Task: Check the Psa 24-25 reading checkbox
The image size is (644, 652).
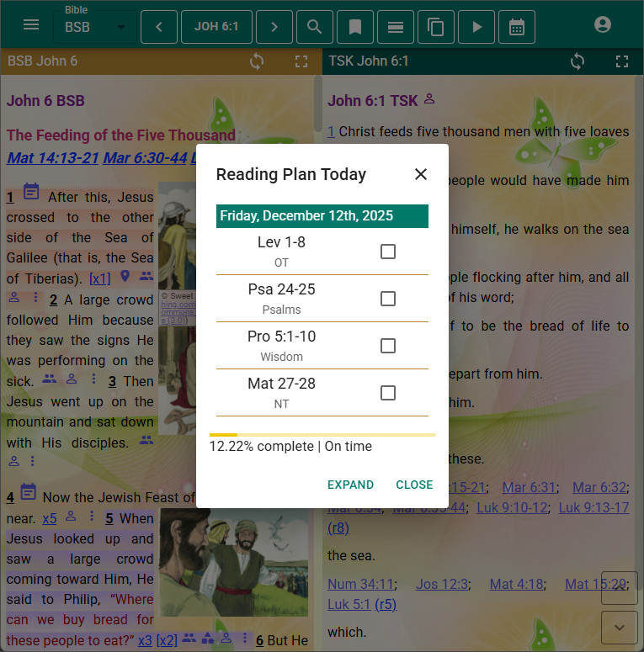Action: point(388,299)
